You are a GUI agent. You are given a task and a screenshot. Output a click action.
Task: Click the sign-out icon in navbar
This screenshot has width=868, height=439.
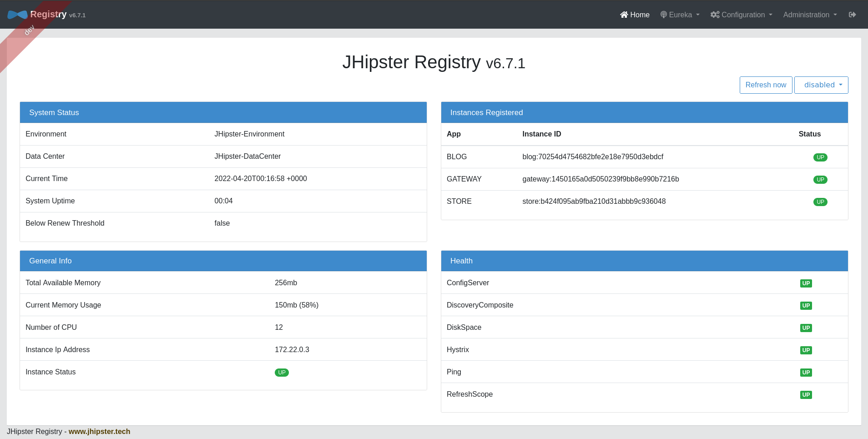[852, 15]
